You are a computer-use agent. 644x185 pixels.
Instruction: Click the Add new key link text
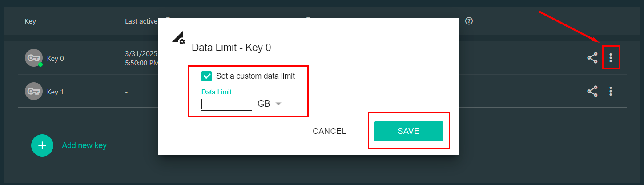84,145
